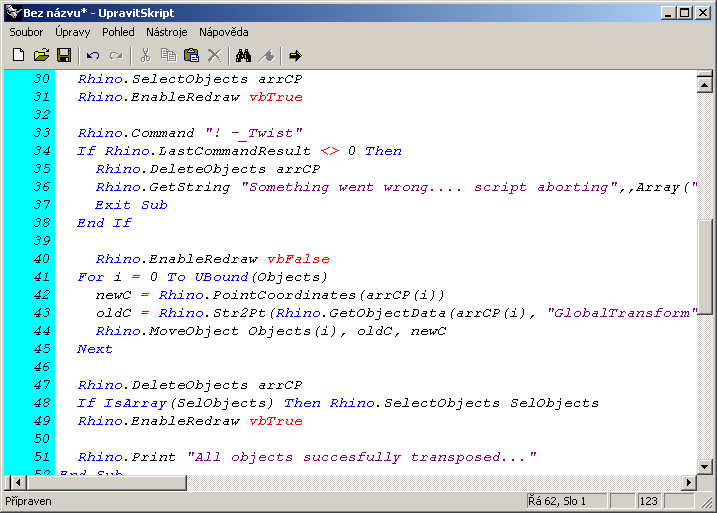Expand the Pohled menu
Image resolution: width=717 pixels, height=513 pixels.
point(118,32)
